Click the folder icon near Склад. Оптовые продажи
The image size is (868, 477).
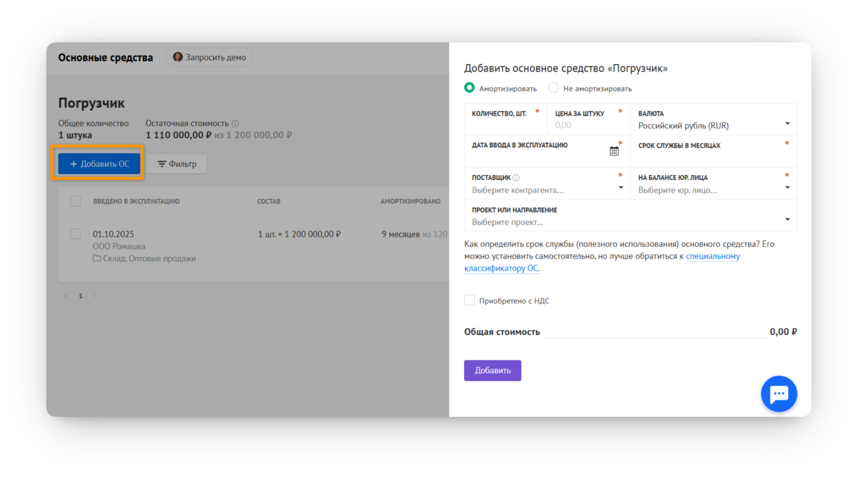tap(97, 258)
